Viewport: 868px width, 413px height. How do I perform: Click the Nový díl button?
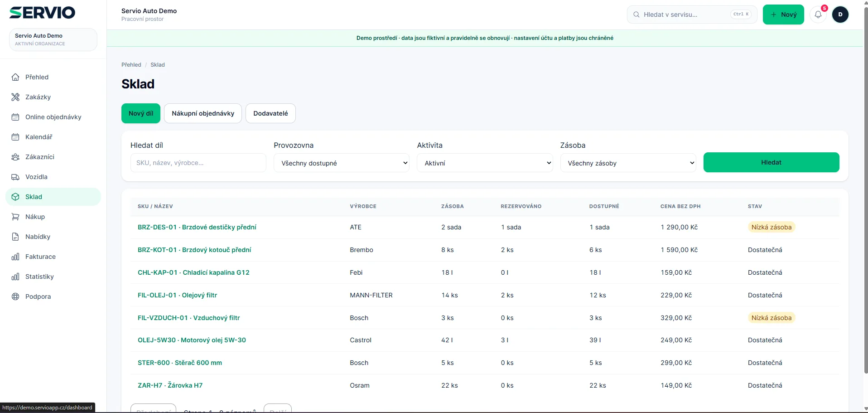141,113
